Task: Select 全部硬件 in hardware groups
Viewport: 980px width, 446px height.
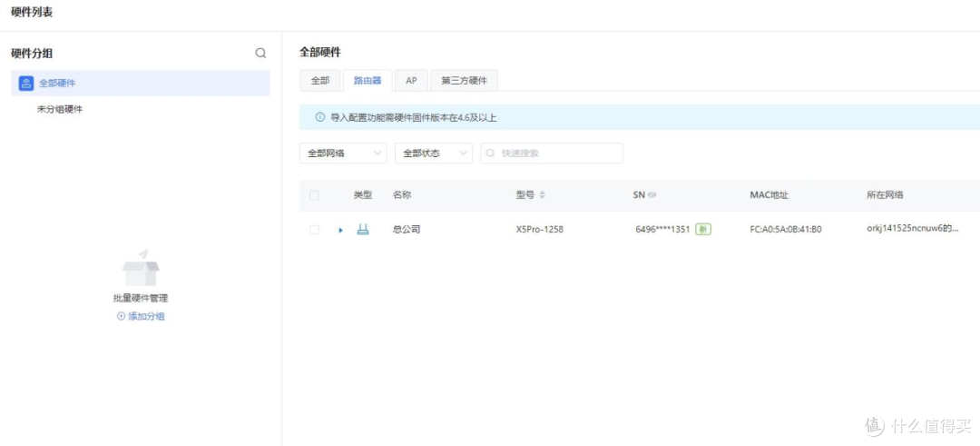Action: 141,84
